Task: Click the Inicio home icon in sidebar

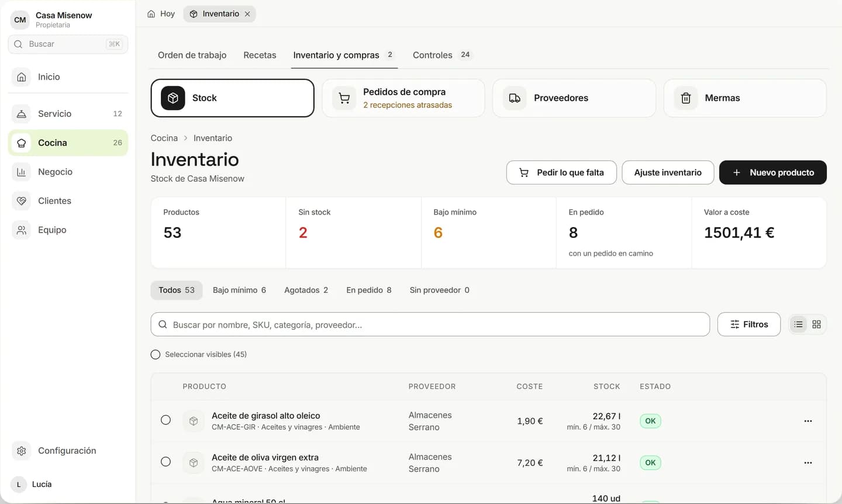Action: click(x=22, y=77)
